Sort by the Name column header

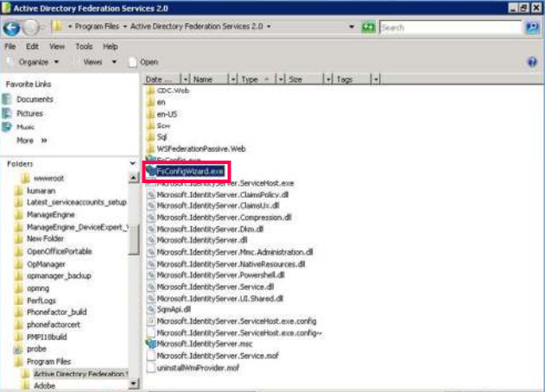(x=210, y=79)
